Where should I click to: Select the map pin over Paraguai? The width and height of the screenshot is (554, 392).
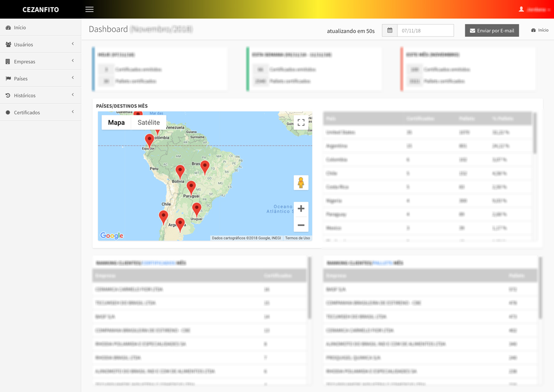(191, 188)
